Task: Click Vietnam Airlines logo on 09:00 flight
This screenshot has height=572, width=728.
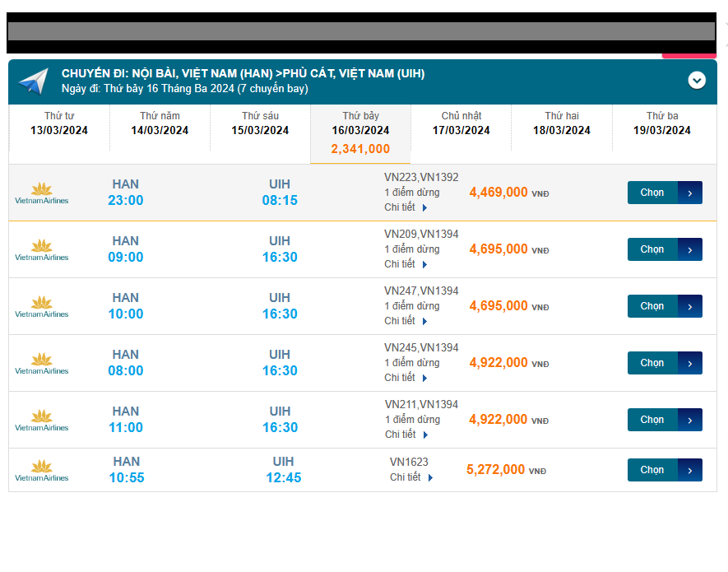Action: (x=42, y=250)
